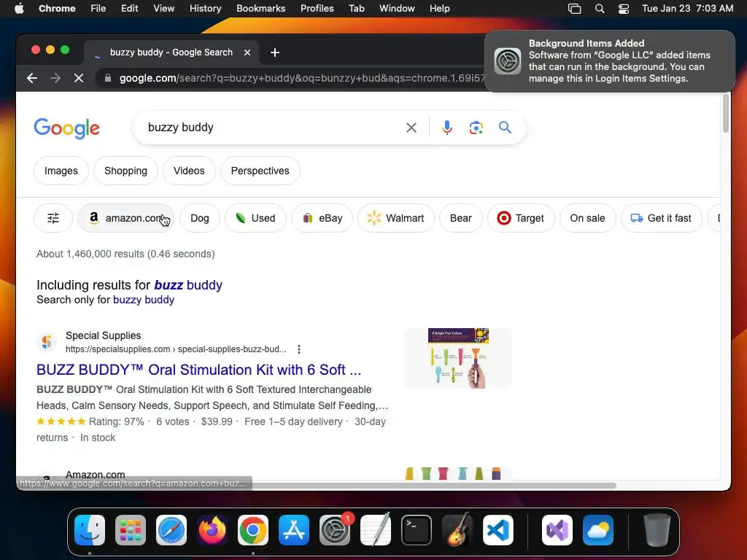Launch Firefox from the dock
Image resolution: width=747 pixels, height=560 pixels.
pyautogui.click(x=212, y=530)
